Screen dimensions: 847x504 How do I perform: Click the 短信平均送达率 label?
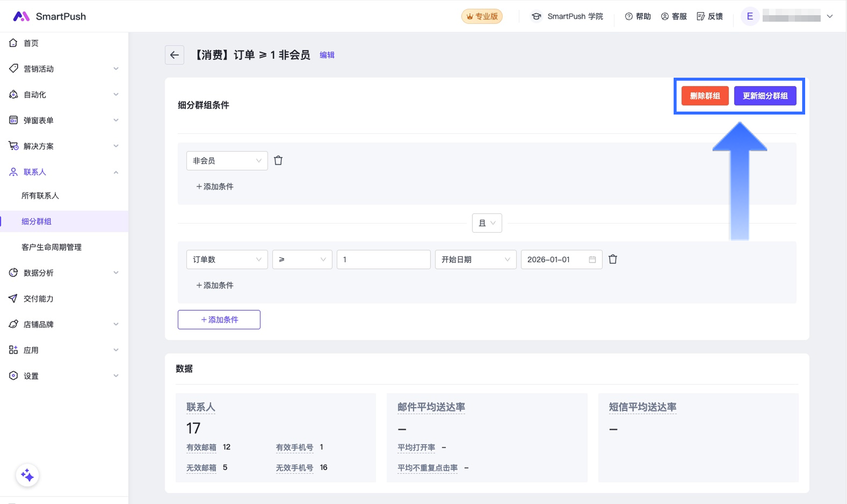(x=642, y=407)
